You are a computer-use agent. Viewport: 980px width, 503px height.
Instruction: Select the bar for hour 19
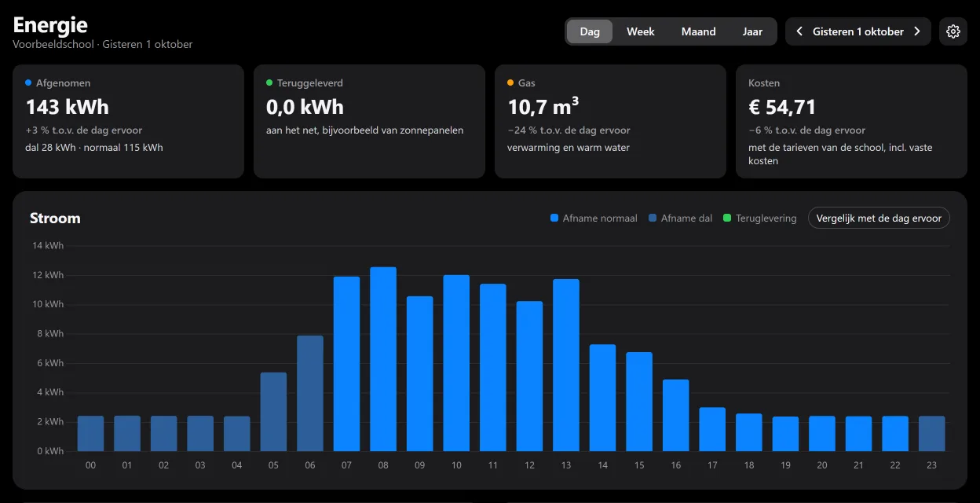point(785,434)
